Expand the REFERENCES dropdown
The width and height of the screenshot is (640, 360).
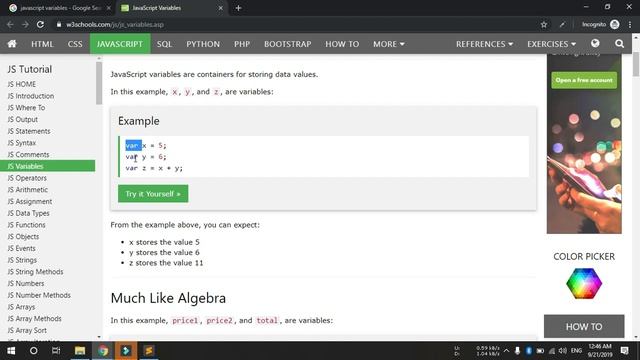click(484, 44)
